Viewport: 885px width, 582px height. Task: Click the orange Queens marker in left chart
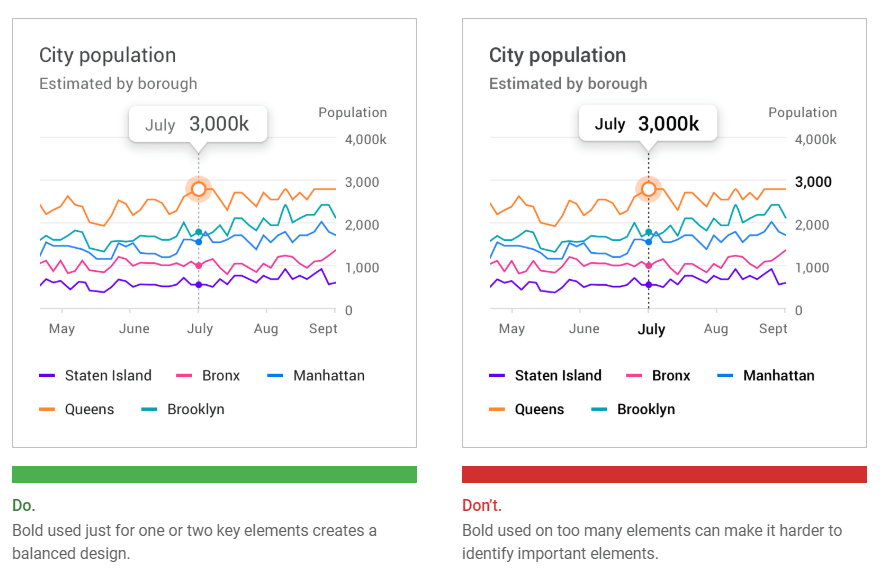[198, 188]
